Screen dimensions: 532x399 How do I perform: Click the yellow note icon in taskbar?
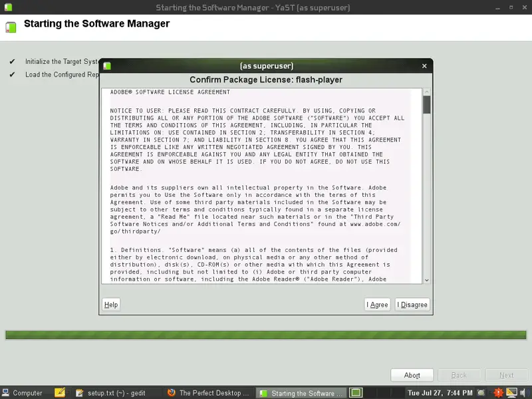60,392
